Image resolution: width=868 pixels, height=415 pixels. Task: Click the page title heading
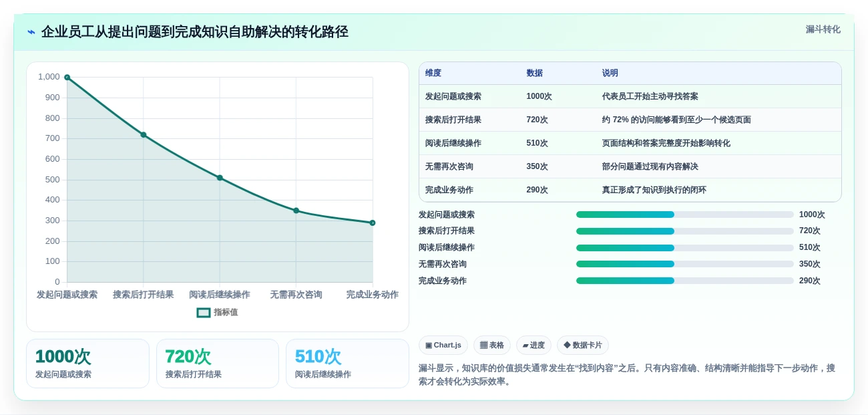195,32
